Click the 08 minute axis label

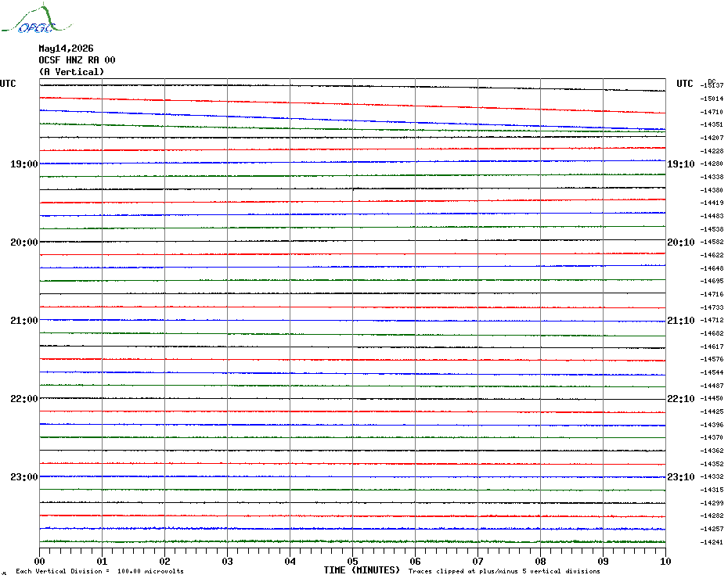point(540,561)
